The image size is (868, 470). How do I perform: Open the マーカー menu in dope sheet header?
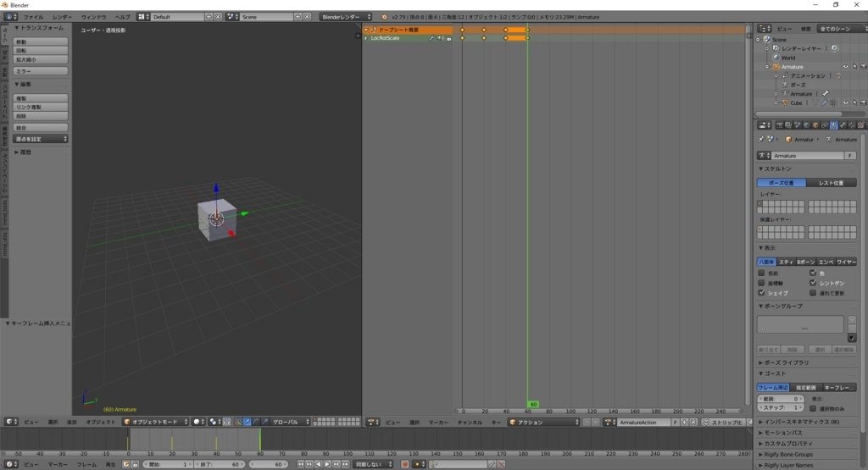pyautogui.click(x=438, y=423)
